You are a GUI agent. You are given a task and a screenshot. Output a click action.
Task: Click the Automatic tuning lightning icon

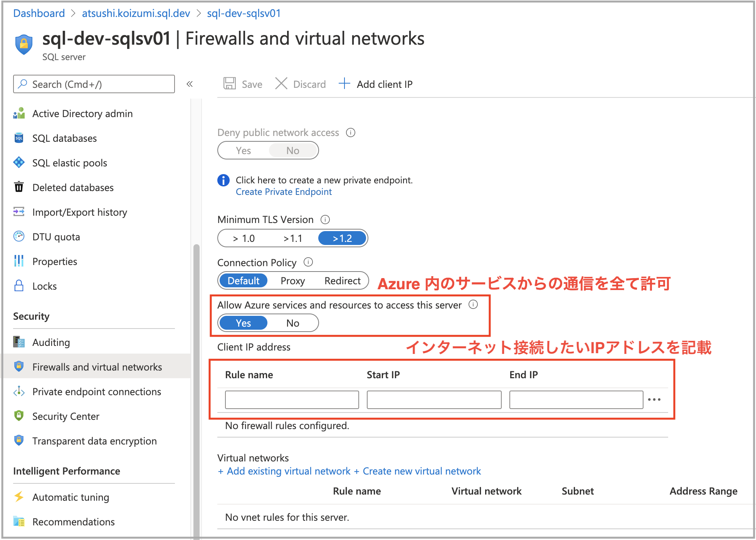coord(19,497)
